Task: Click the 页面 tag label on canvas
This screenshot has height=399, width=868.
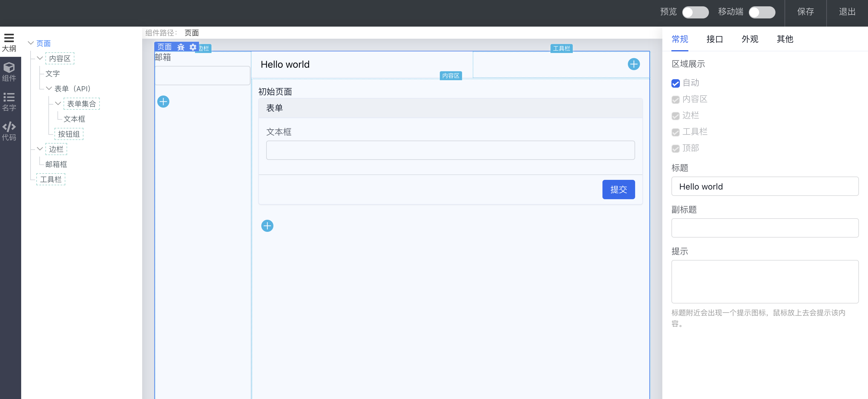Action: 165,47
